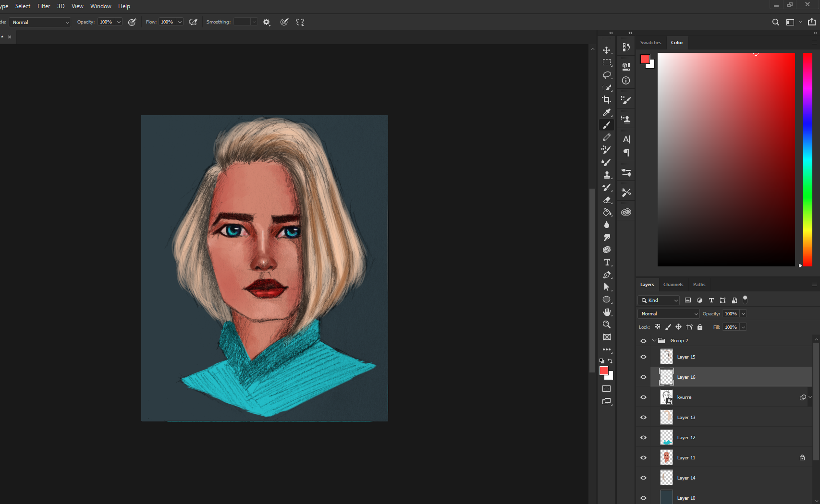Toggle Layer 11 visibility
Screen dimensions: 820x504
coord(643,458)
